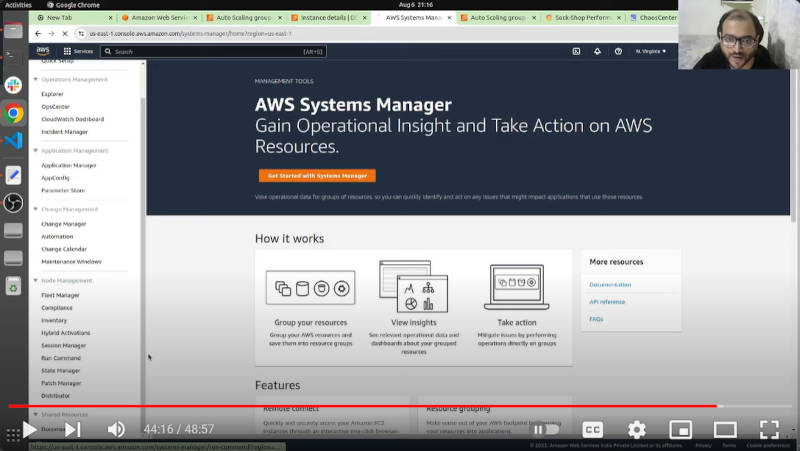Open Session Manager link
This screenshot has height=451, width=800.
[63, 345]
